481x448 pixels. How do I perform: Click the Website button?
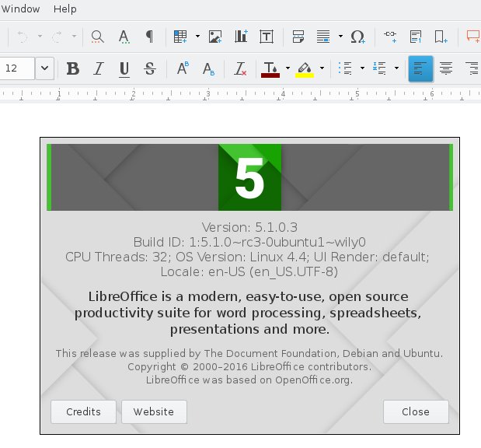coord(154,411)
